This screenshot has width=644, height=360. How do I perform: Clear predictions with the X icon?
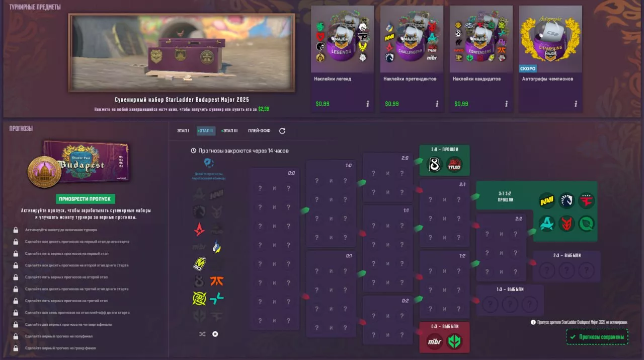[215, 334]
